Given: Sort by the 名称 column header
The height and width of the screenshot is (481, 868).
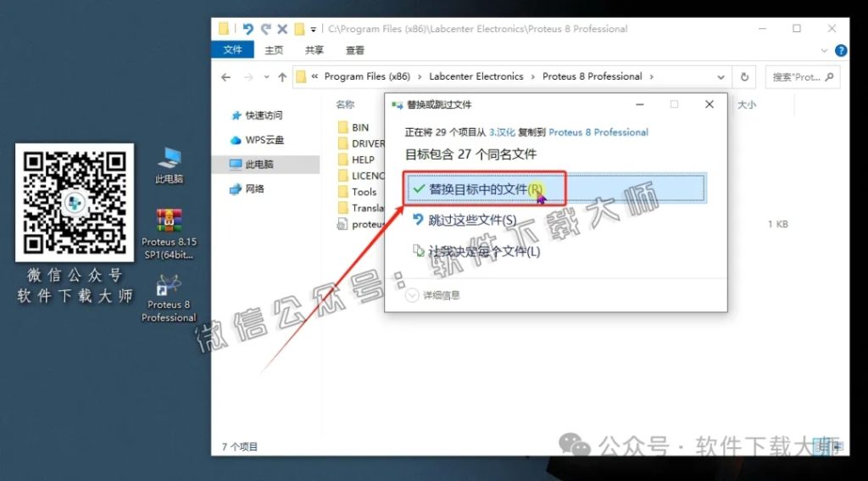Looking at the screenshot, I should [346, 104].
